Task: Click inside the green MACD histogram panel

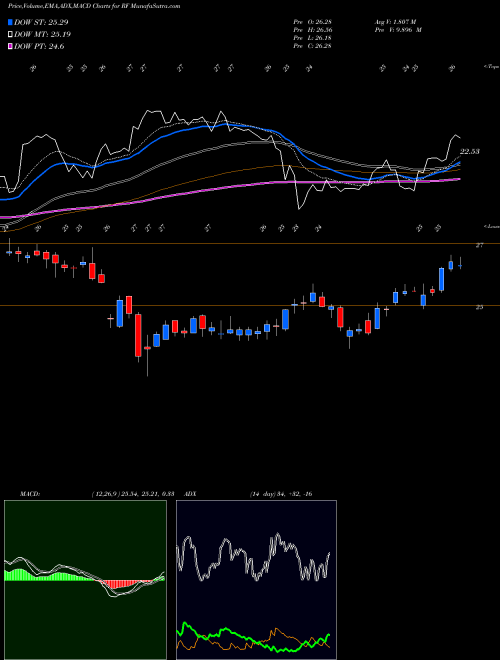Action: click(x=85, y=580)
